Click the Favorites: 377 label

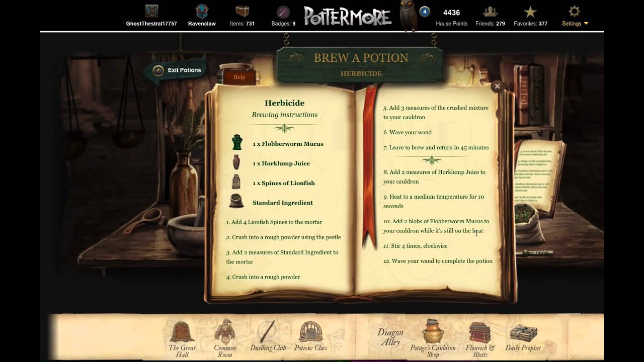pos(530,24)
